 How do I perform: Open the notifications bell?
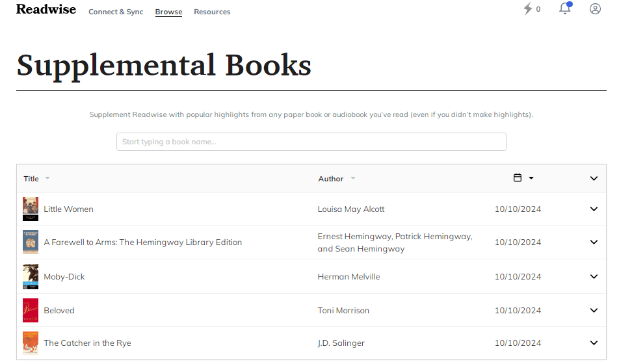[565, 8]
